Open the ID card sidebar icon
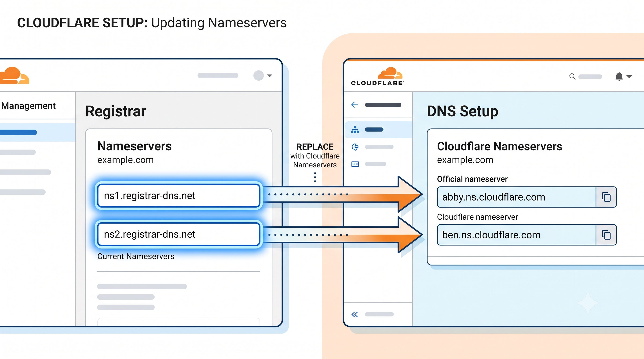 click(x=355, y=164)
